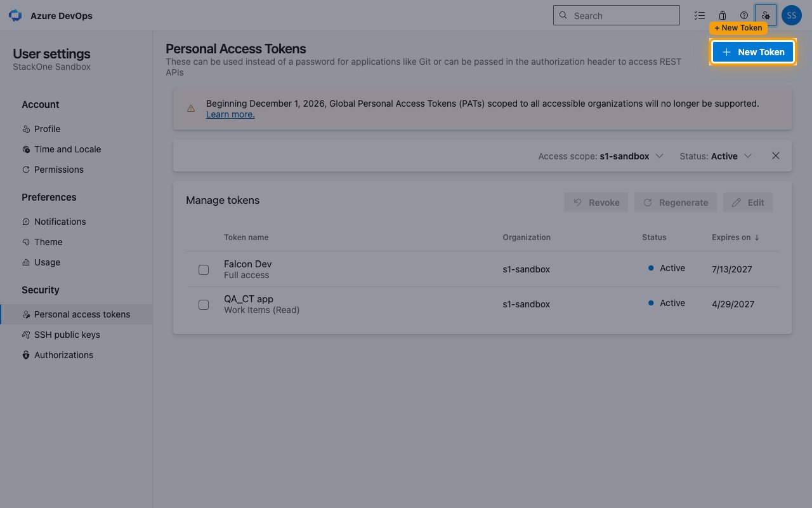Go to Profile settings

click(76, 129)
